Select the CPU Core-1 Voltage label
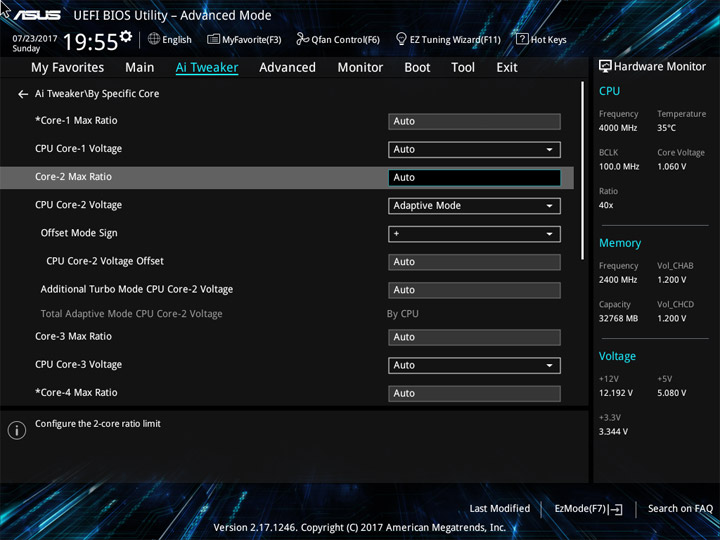 [79, 149]
